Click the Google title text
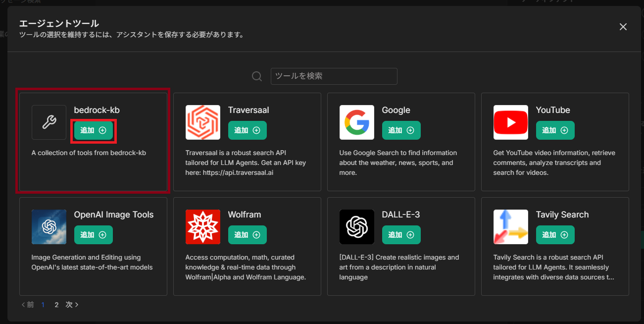Screen dimensions: 644x324 396,110
